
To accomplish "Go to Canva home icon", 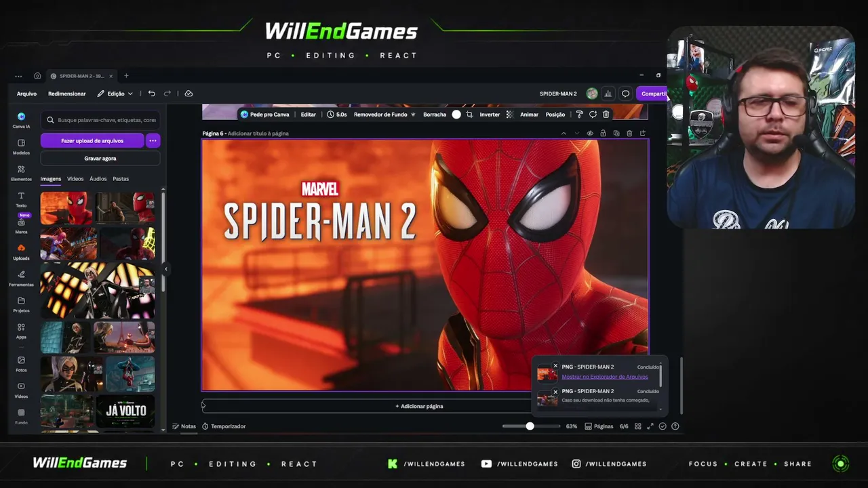I will [x=37, y=76].
